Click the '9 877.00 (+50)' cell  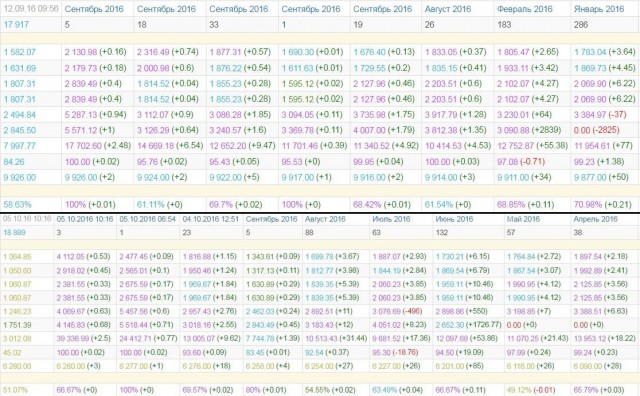pos(601,177)
